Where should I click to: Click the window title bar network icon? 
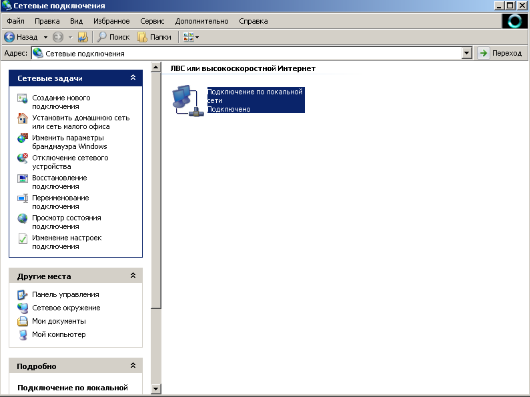(6, 5)
